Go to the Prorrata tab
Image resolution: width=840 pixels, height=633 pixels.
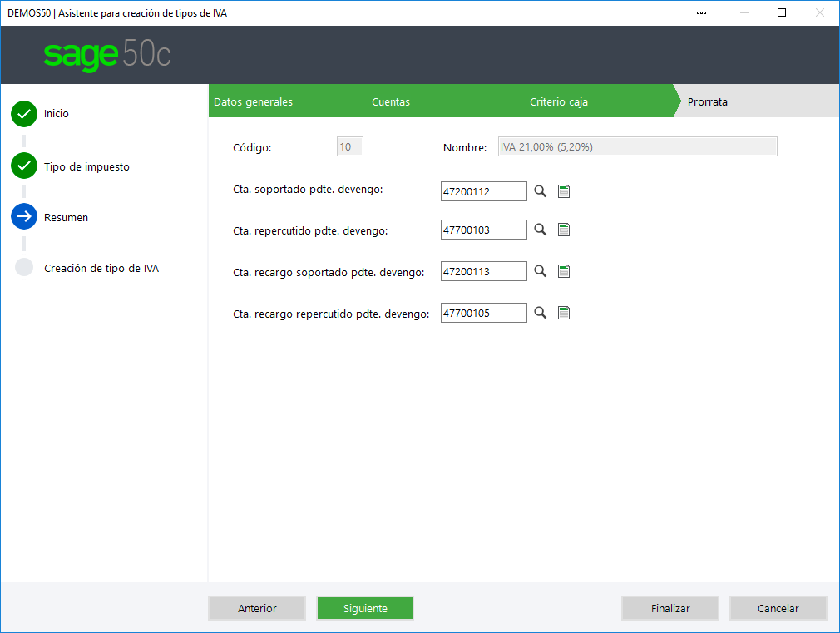click(x=707, y=101)
